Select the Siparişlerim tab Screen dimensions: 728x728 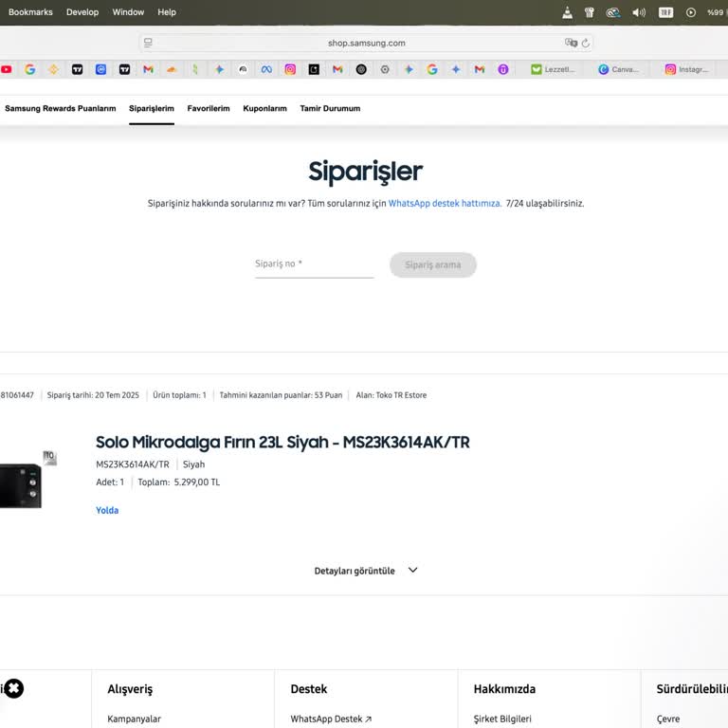coord(152,108)
